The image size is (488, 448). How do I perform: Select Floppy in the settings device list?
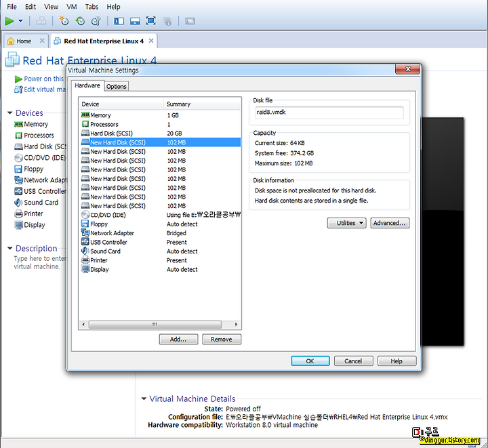160,224
